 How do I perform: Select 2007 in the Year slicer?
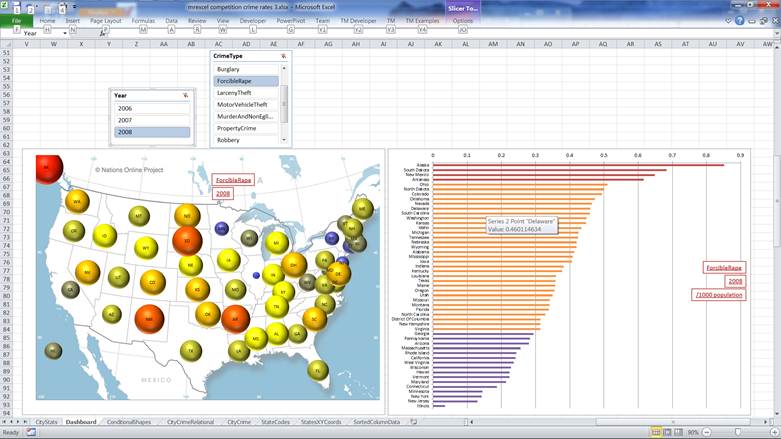click(150, 120)
